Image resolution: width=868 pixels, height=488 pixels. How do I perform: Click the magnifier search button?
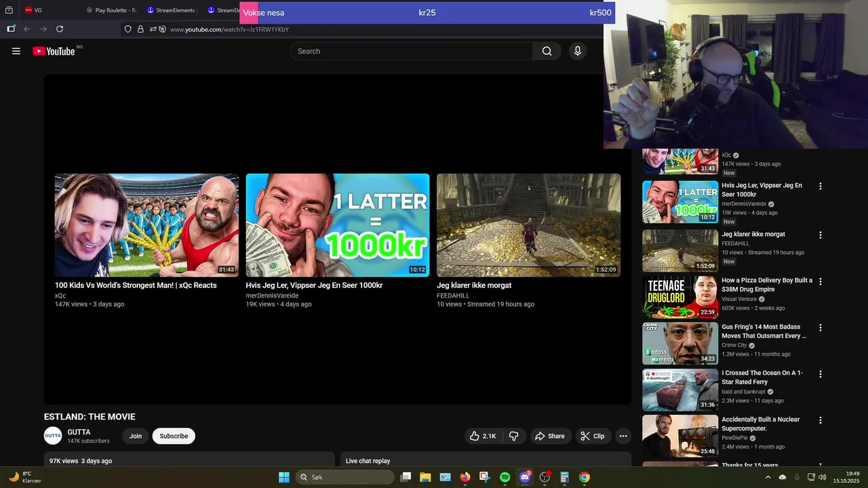[547, 51]
